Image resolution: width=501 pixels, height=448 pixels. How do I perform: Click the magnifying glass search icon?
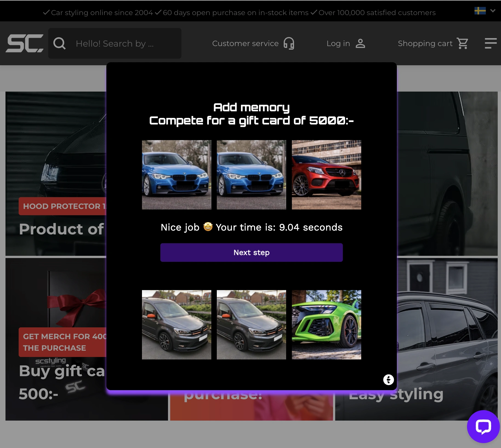(59, 43)
